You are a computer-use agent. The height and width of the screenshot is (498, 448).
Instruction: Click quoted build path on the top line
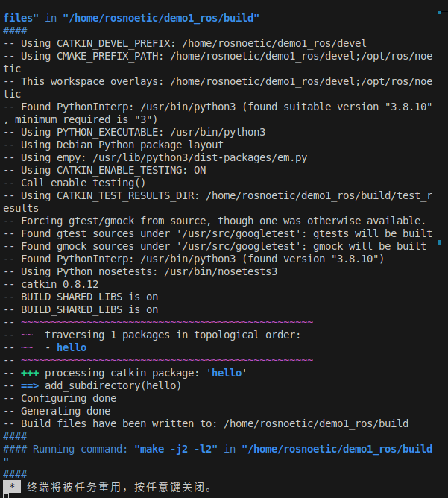[161, 18]
